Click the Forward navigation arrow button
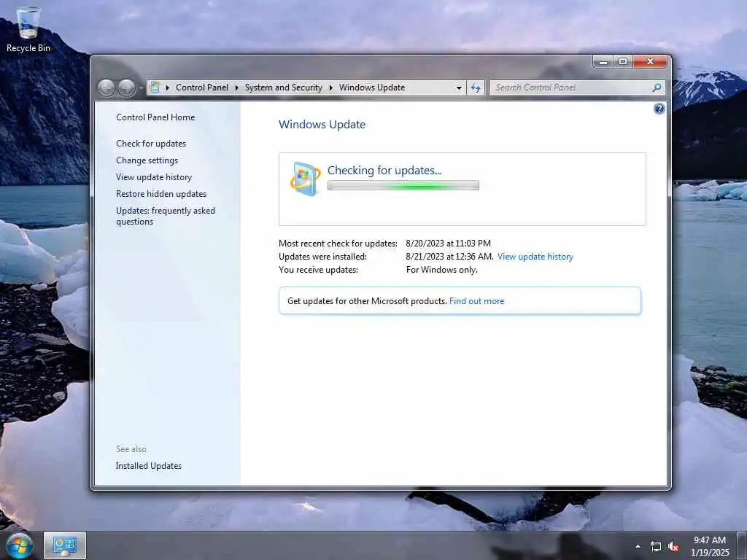 (127, 87)
